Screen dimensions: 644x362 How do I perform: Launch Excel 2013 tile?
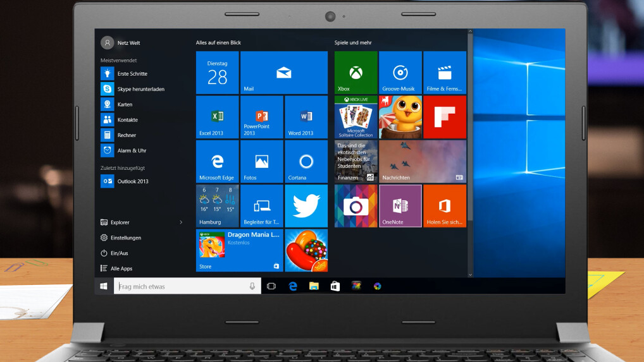(217, 117)
